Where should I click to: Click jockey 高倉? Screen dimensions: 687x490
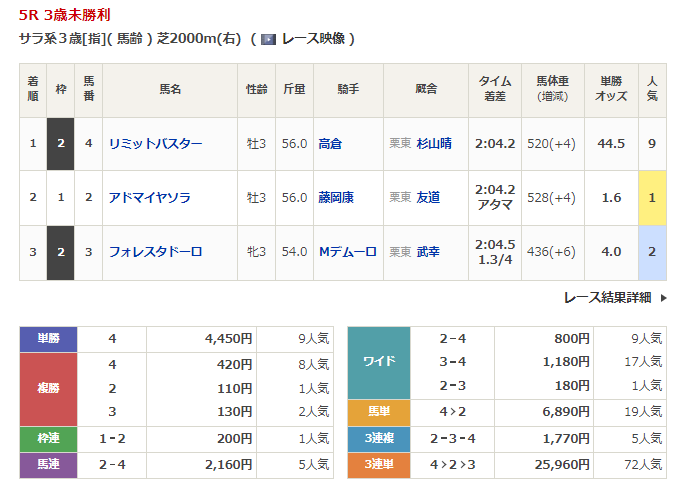coord(329,144)
